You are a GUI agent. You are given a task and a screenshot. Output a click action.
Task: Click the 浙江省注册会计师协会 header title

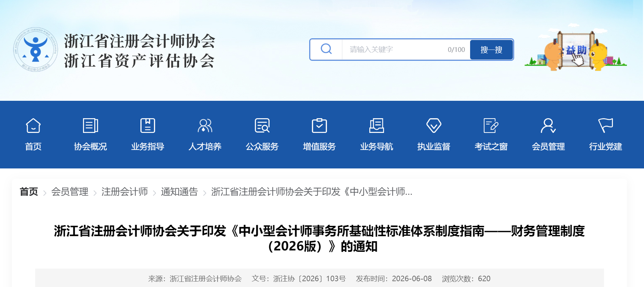[x=139, y=41]
